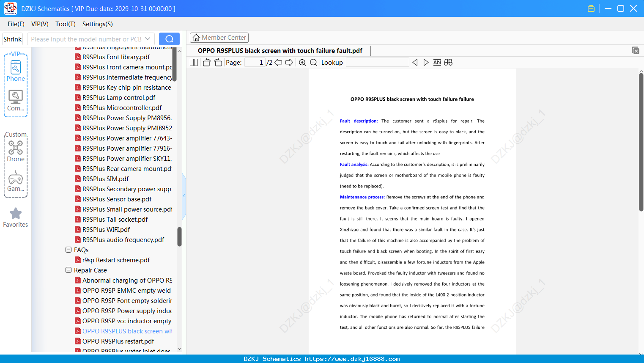
Task: Open Abnormal charging of OPPO R9 case
Action: point(127,280)
